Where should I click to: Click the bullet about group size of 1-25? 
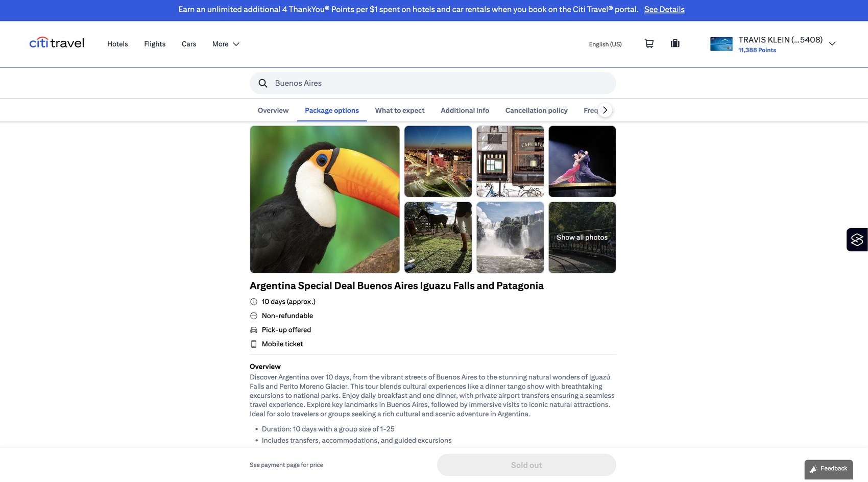pyautogui.click(x=328, y=429)
